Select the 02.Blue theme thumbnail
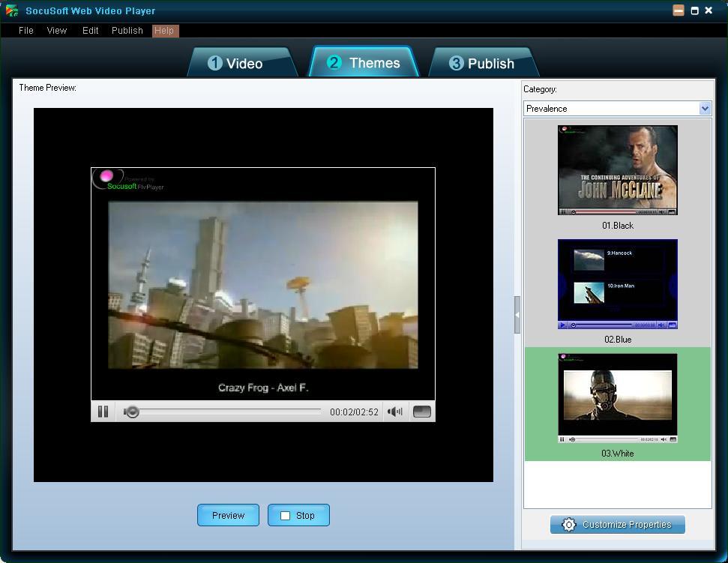 click(x=617, y=284)
